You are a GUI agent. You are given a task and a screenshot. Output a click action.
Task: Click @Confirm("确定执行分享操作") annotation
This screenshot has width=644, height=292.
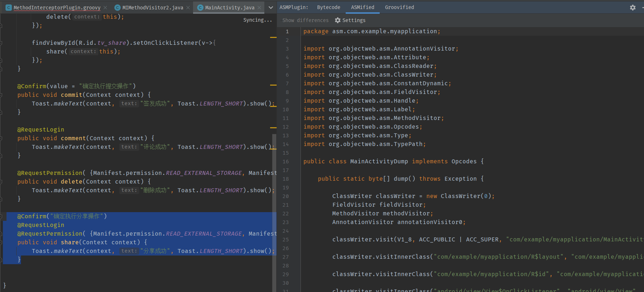(62, 216)
